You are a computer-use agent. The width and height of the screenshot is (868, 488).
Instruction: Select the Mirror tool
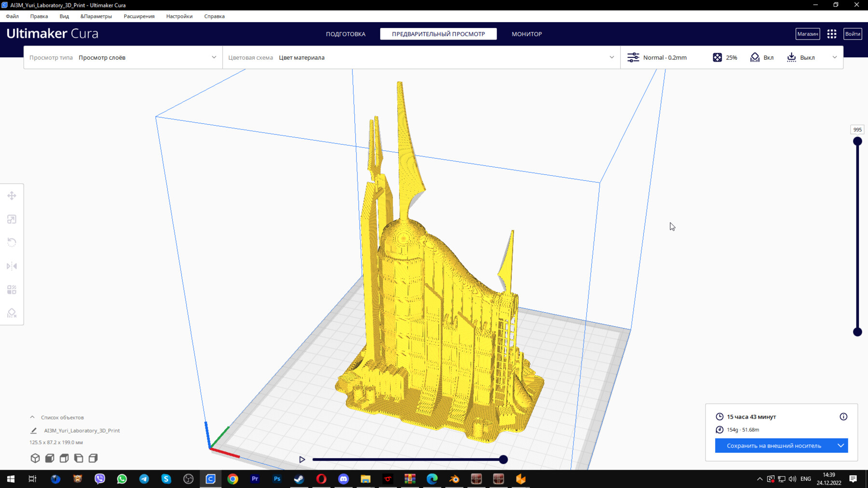click(12, 266)
